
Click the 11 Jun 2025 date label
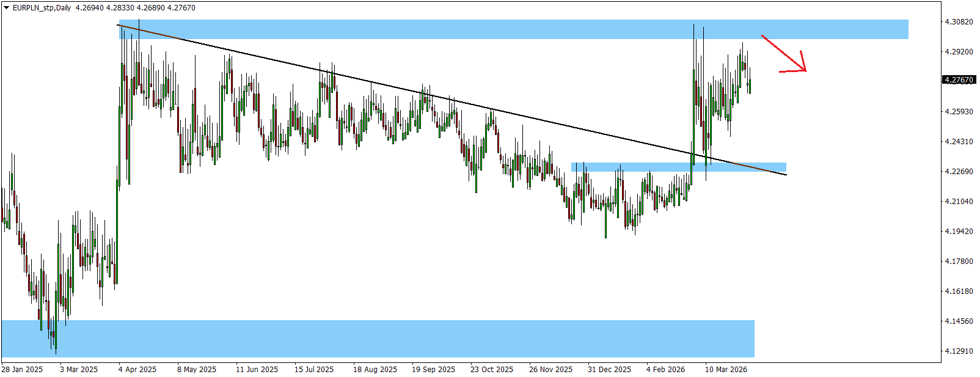tap(257, 370)
